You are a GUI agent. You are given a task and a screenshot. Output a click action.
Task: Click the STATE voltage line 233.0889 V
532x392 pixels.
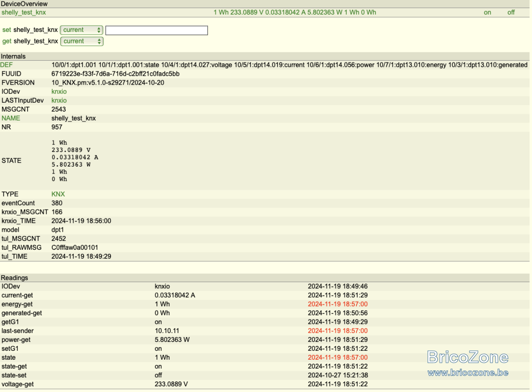[x=71, y=150]
